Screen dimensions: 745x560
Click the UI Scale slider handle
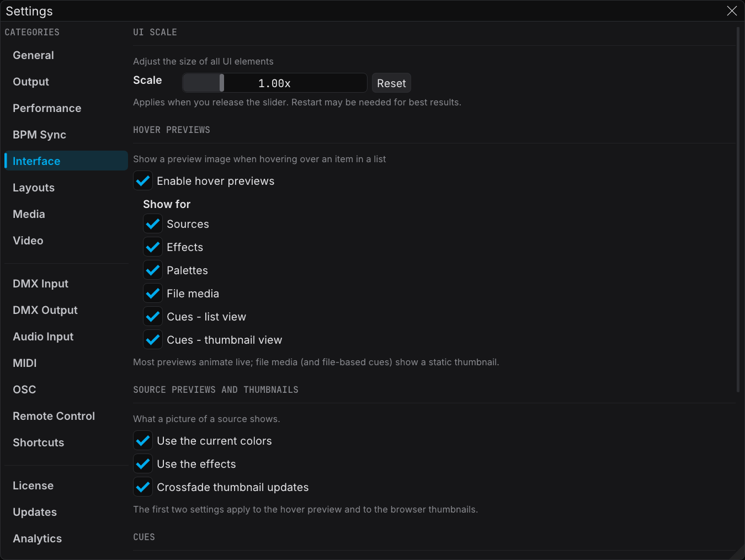pyautogui.click(x=222, y=83)
